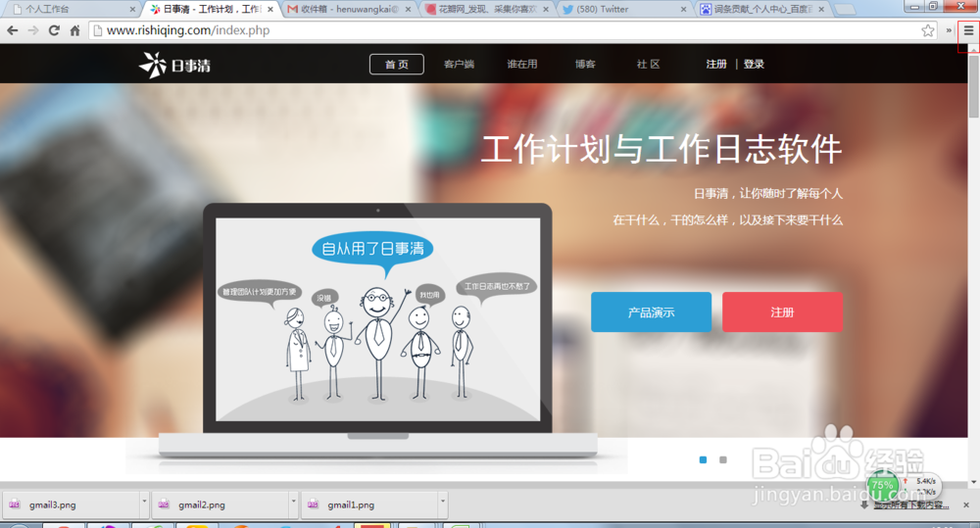Open the browser home page icon

[x=75, y=30]
